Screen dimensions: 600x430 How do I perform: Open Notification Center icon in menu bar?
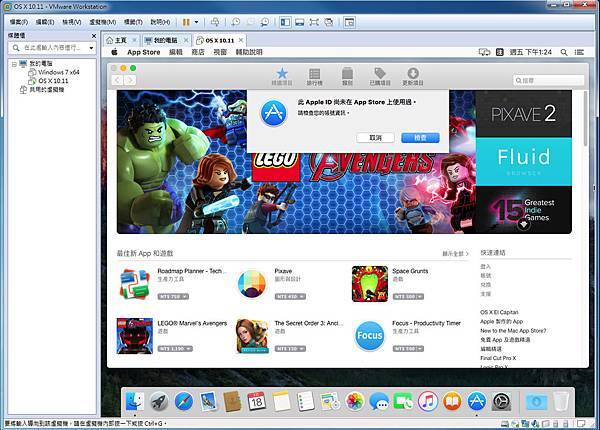[579, 52]
